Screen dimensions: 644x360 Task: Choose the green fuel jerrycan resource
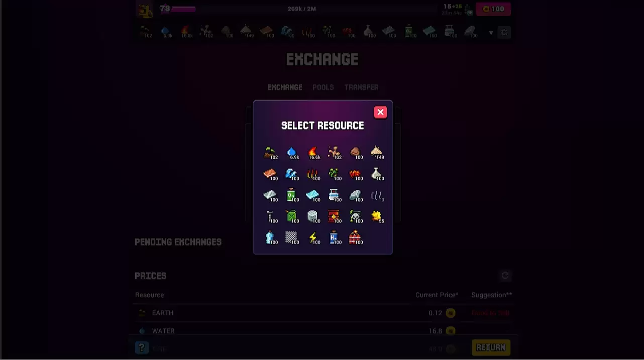(x=292, y=216)
